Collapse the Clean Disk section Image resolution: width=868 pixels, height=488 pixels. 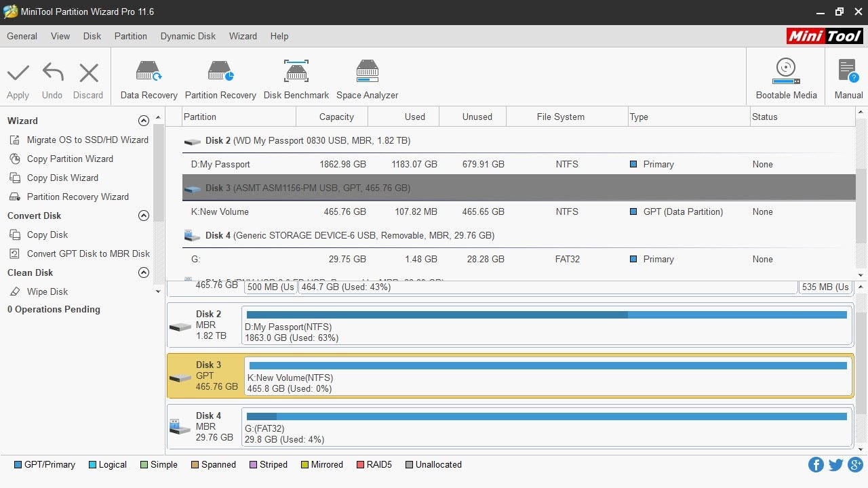(143, 272)
